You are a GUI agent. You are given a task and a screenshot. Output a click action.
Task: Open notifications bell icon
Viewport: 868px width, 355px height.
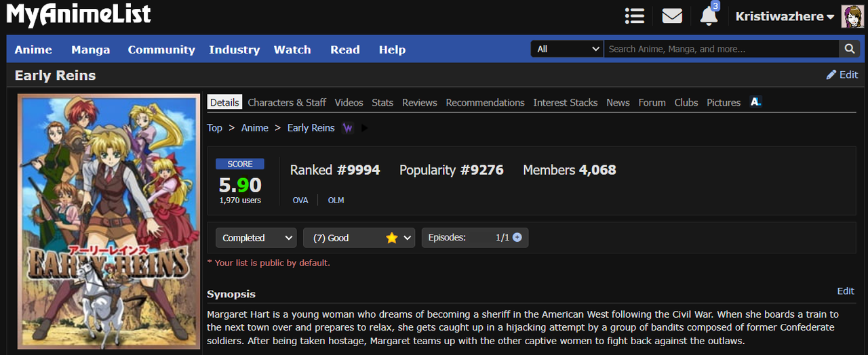click(x=709, y=15)
